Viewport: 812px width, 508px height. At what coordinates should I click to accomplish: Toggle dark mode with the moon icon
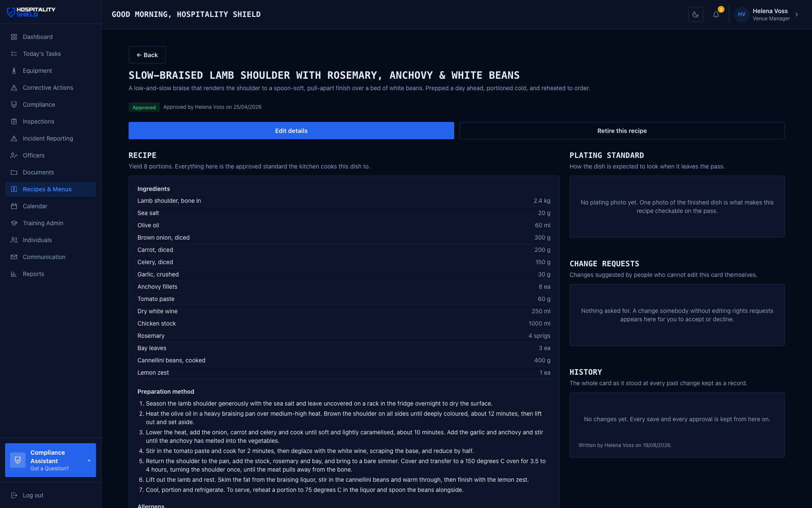696,14
